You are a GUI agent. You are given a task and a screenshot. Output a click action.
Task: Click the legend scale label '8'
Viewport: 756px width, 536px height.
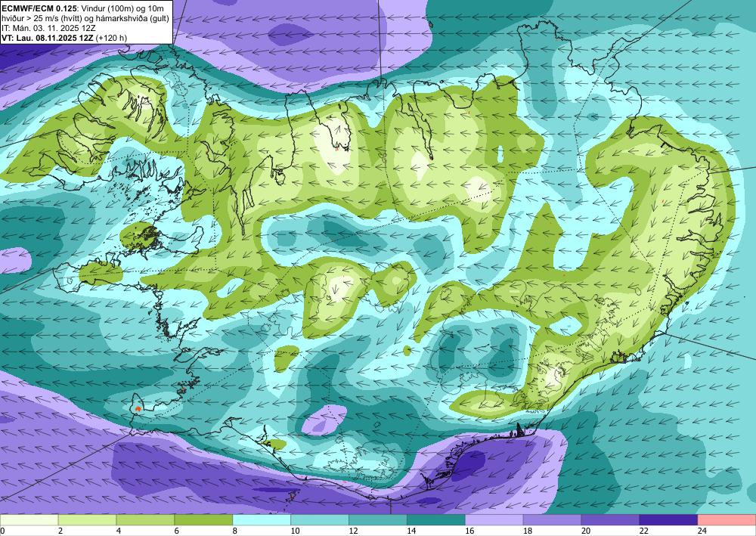click(235, 531)
